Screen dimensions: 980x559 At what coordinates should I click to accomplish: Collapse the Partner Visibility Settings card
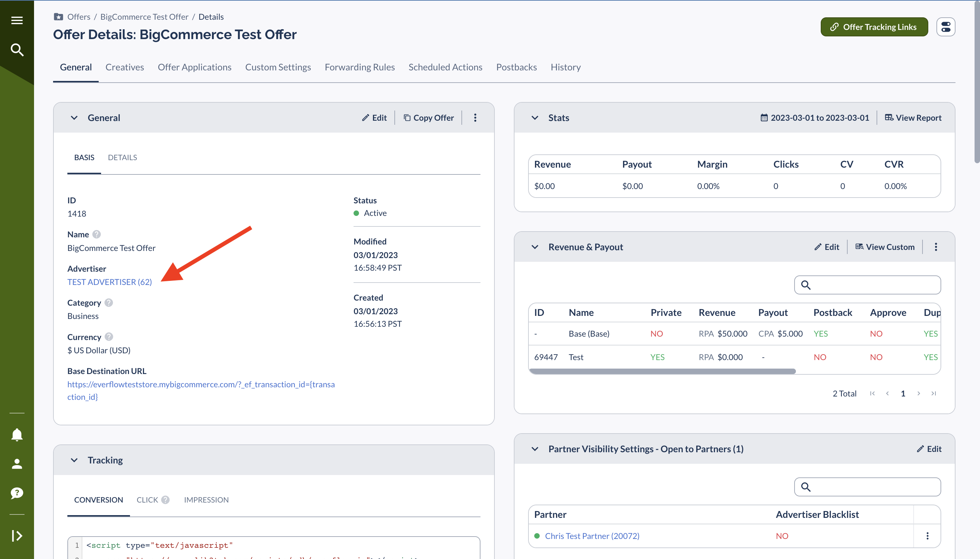tap(535, 449)
